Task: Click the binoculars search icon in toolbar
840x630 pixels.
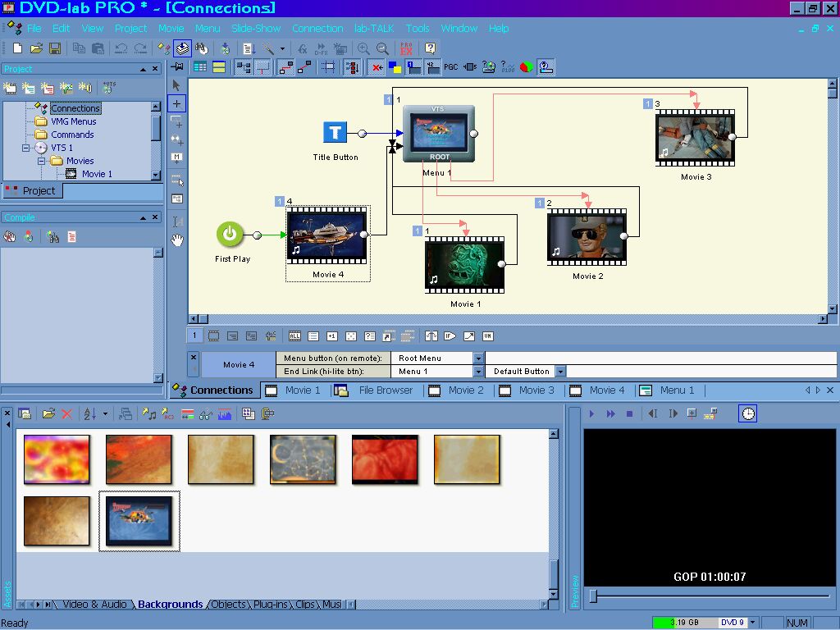Action: point(202,48)
